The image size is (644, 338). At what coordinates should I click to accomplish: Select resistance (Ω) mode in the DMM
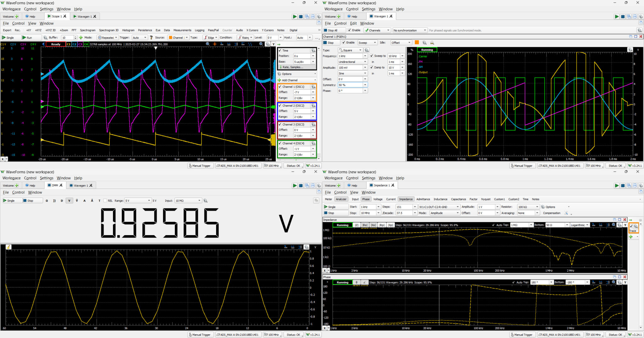coord(47,201)
